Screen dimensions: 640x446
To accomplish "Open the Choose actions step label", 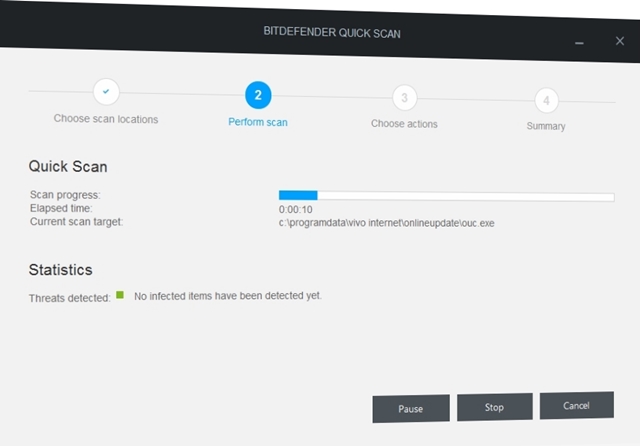I will pyautogui.click(x=404, y=124).
